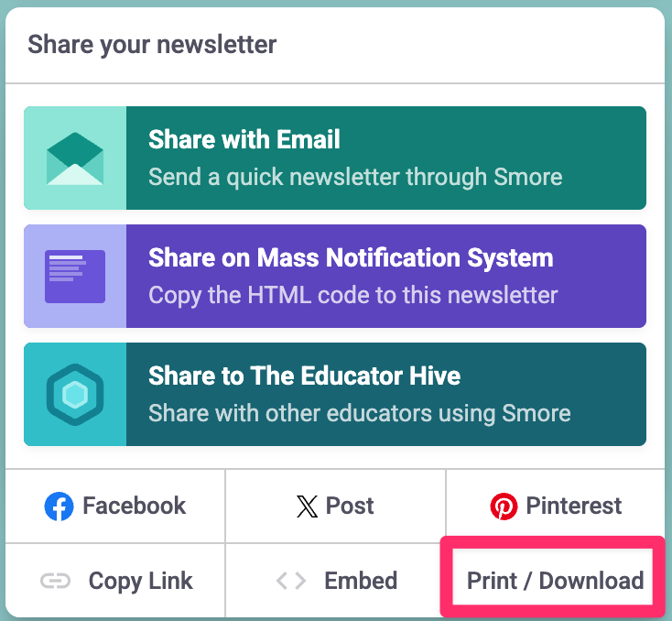
Task: Click the red Pinterest logo icon
Action: click(x=504, y=507)
